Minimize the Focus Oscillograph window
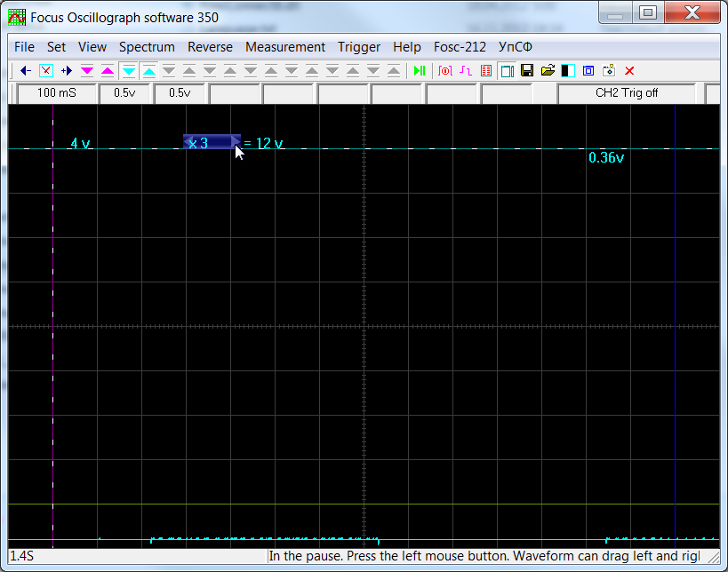 (615, 13)
